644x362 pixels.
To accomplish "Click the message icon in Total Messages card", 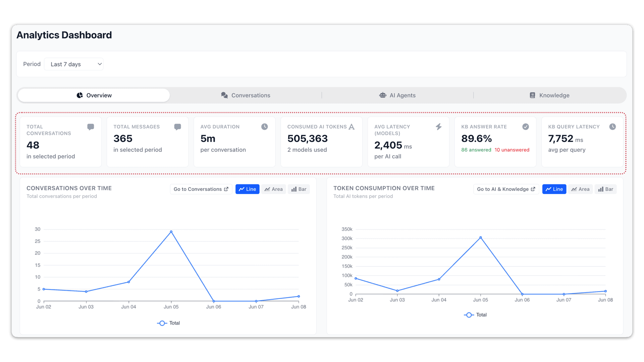I will [178, 127].
